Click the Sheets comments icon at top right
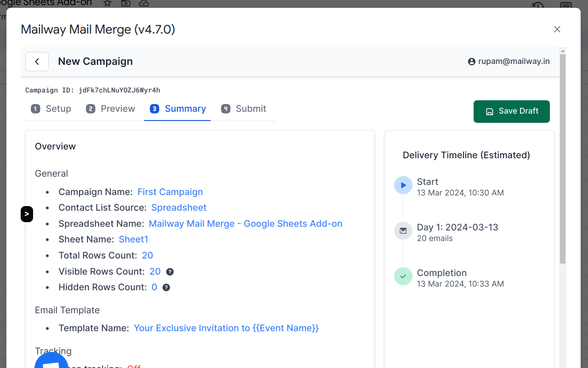 pyautogui.click(x=566, y=5)
